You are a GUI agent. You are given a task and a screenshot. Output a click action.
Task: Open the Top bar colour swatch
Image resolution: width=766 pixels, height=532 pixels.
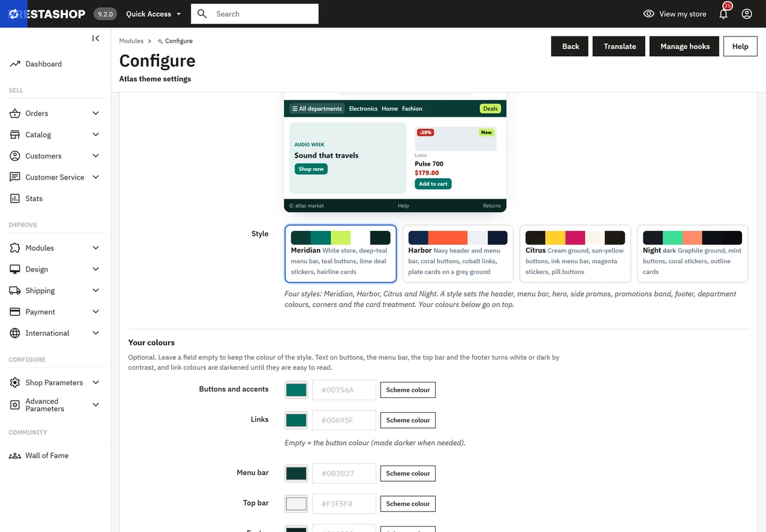296,504
